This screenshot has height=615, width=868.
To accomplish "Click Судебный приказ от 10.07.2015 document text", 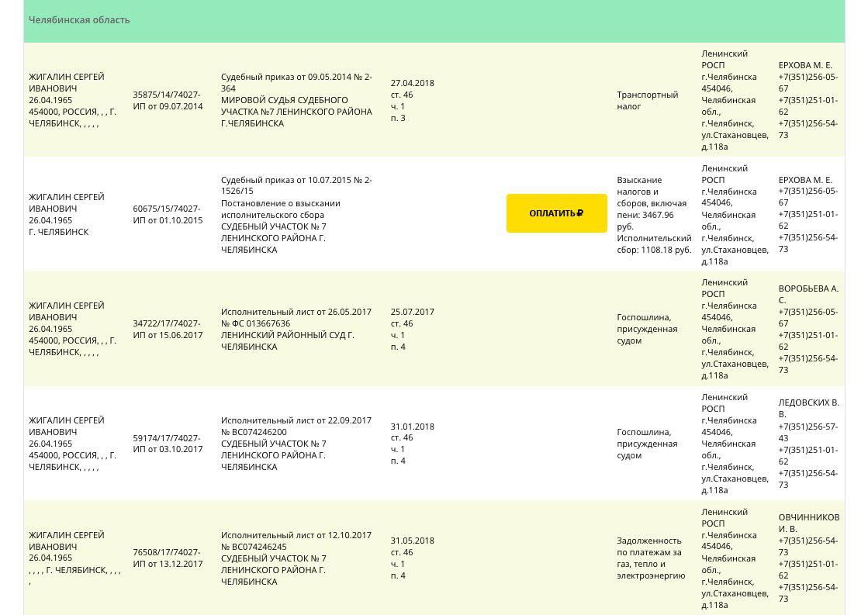I will pos(297,215).
